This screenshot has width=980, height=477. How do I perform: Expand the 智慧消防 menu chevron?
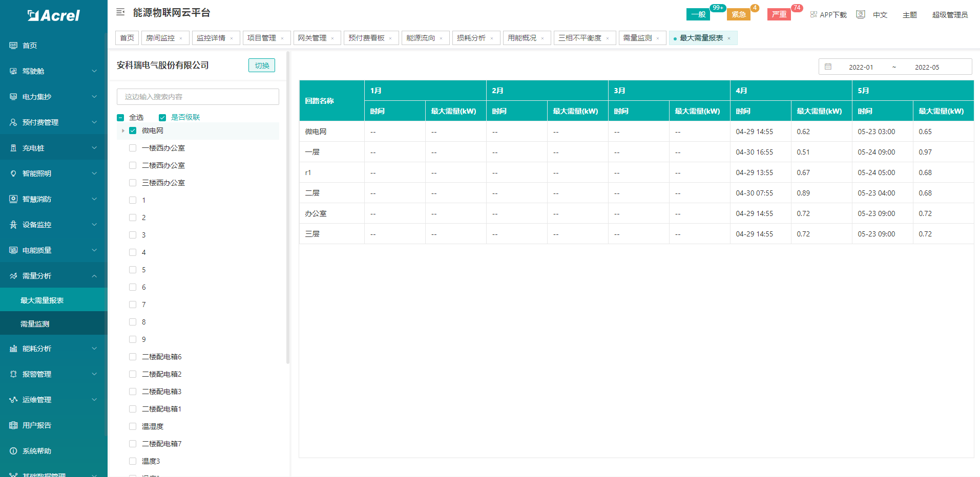(x=94, y=199)
